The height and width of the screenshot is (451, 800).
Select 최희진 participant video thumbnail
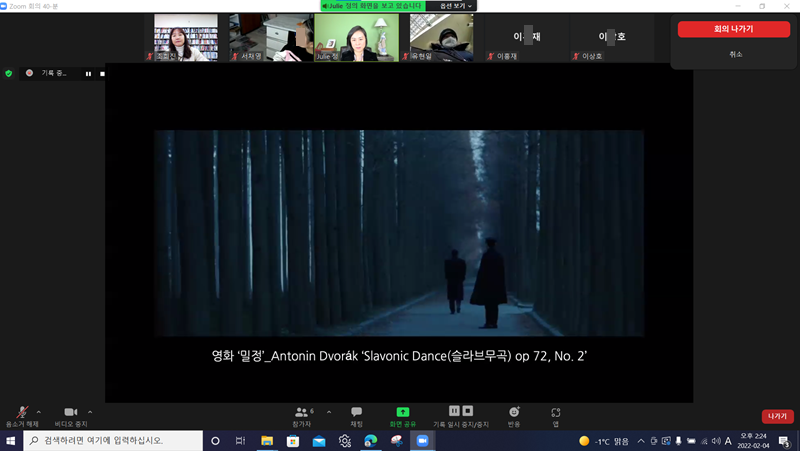coord(186,37)
